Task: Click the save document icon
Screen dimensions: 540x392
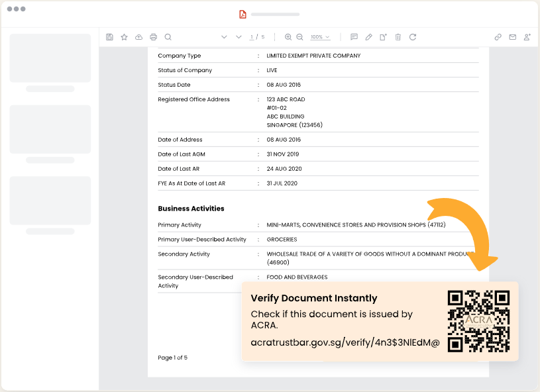Action: [x=109, y=37]
